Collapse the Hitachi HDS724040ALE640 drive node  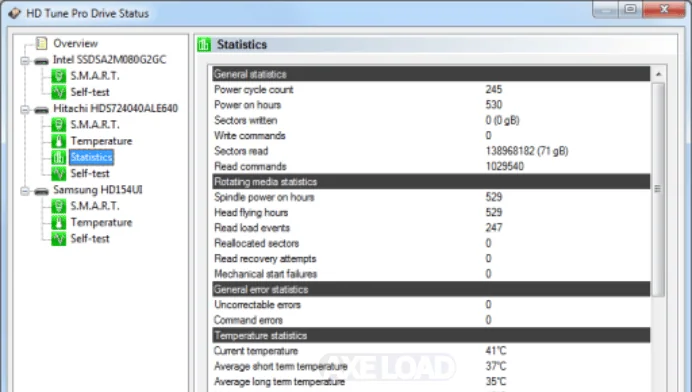point(25,109)
